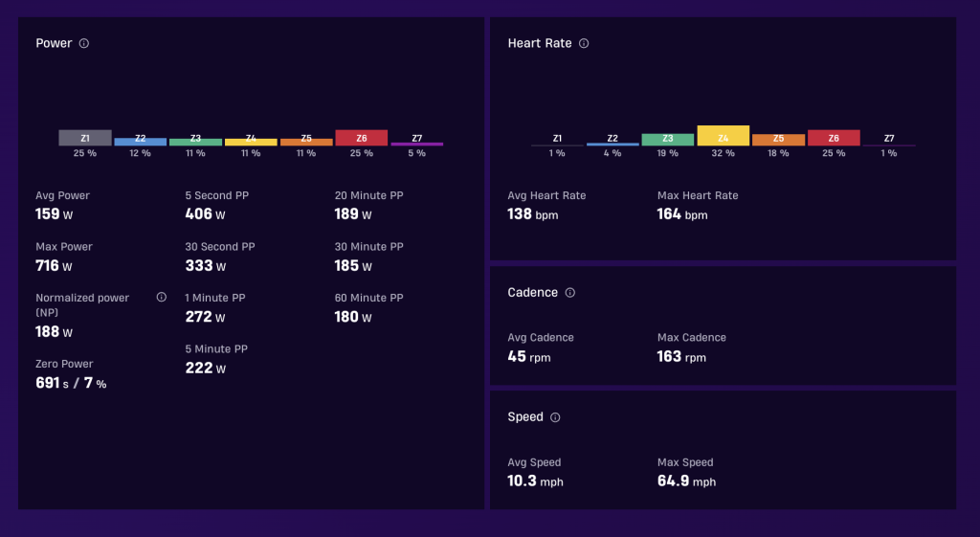Select the red Z6 power zone bar
Viewport: 980px width, 537px height.
click(x=361, y=138)
